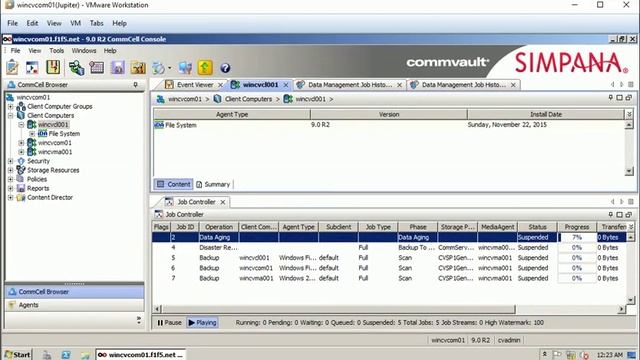The width and height of the screenshot is (640, 360).
Task: Open the blue question mark help icon
Action: coord(225,68)
